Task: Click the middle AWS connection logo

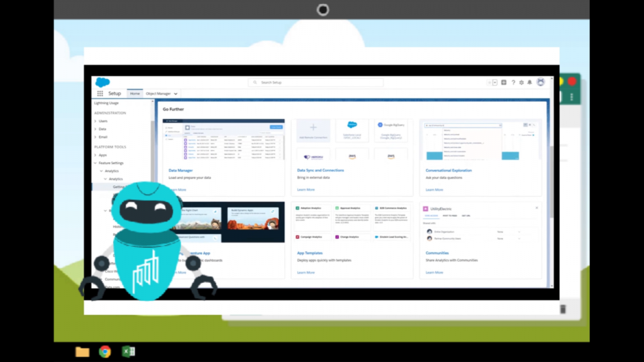Action: (352, 156)
